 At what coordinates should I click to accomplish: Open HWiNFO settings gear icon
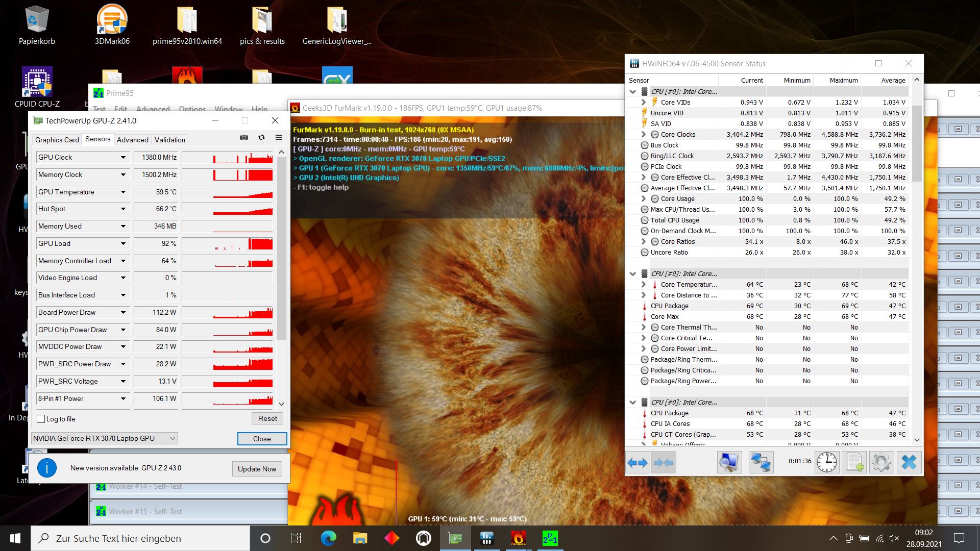881,463
